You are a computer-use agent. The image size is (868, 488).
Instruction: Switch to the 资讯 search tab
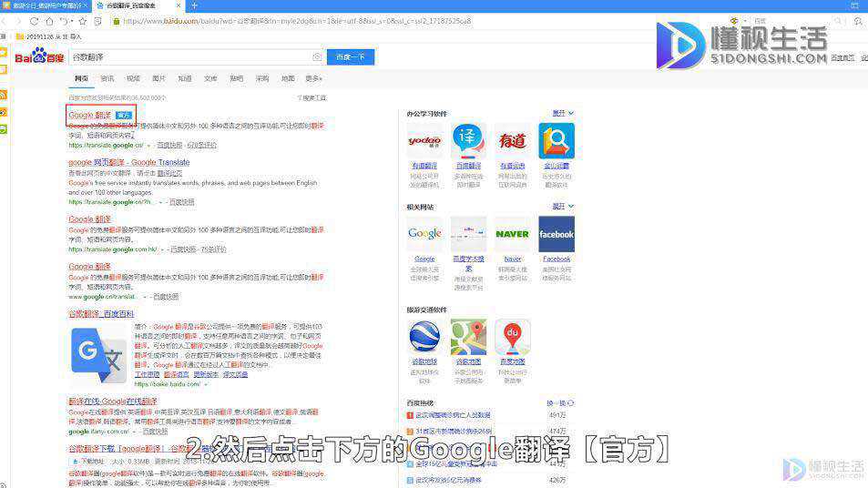[x=107, y=78]
